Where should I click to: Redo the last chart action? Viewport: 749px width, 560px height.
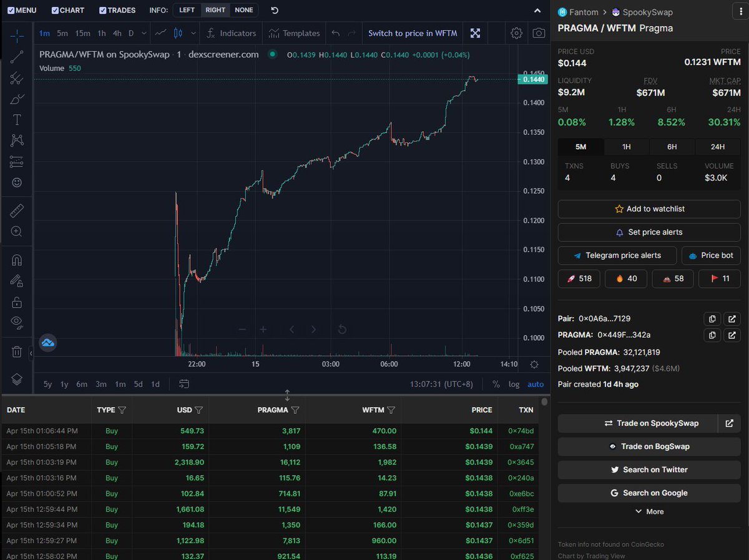pyautogui.click(x=352, y=33)
